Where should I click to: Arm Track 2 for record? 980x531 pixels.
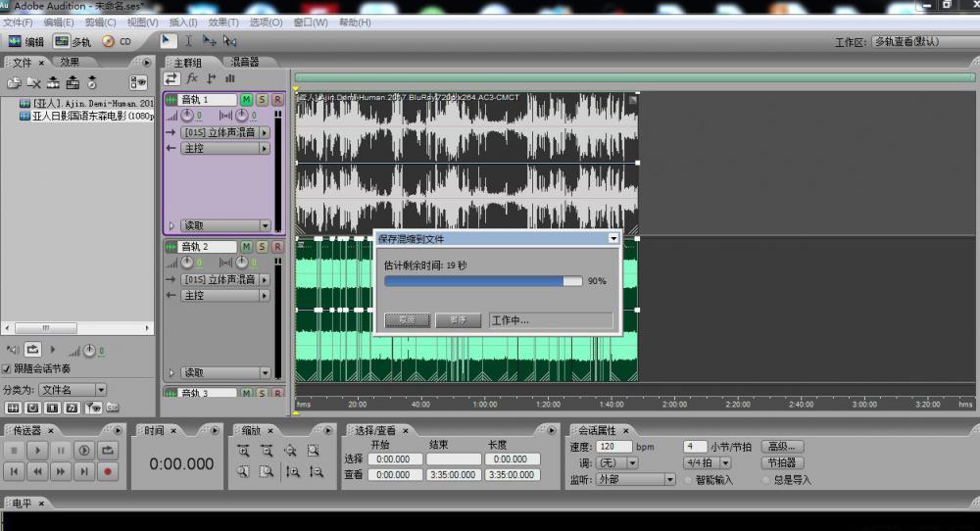click(277, 247)
